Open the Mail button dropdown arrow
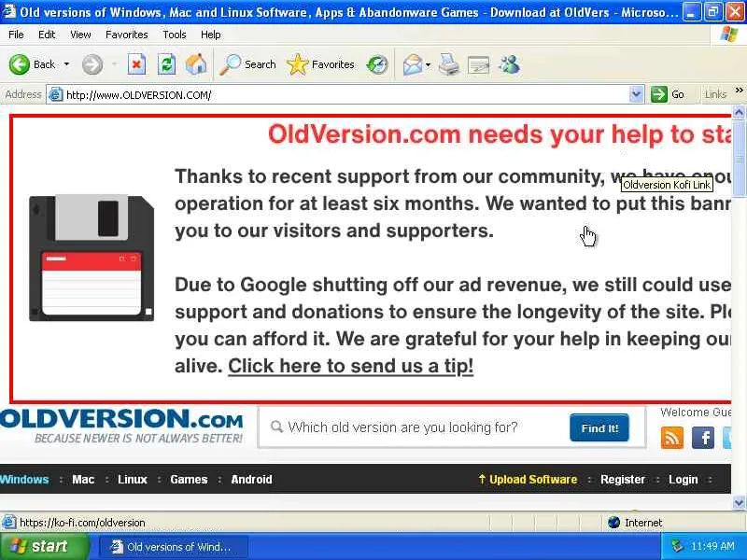747x560 pixels. (x=428, y=64)
